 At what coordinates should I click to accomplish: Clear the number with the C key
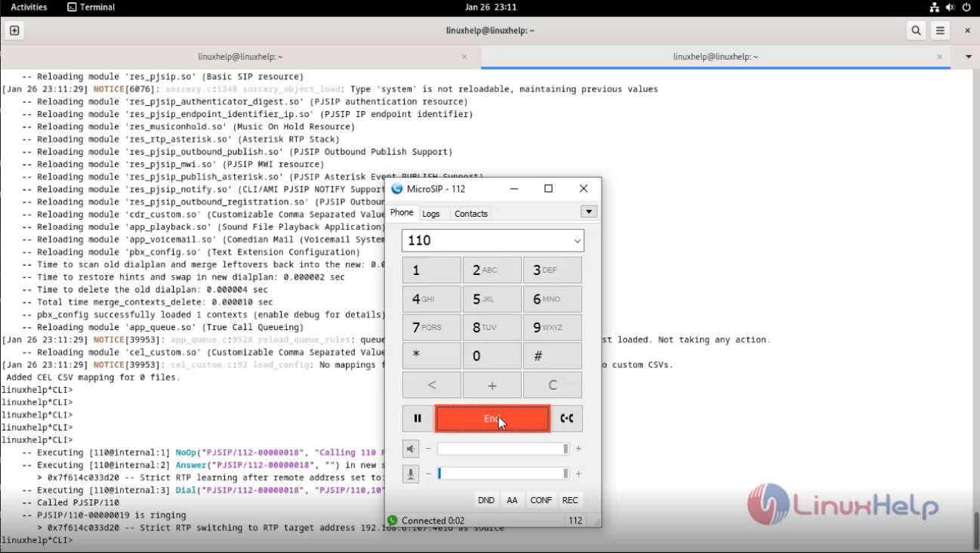pos(552,385)
